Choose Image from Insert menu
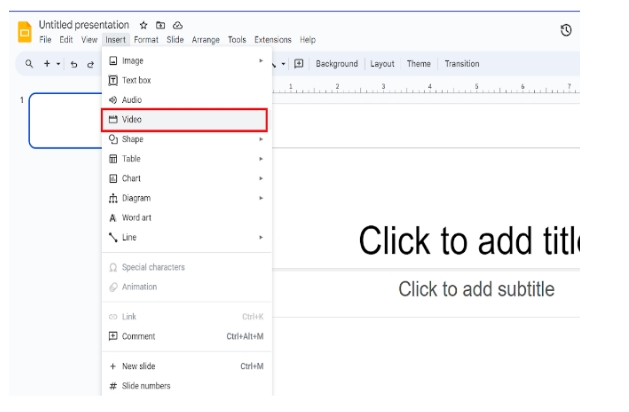Image resolution: width=629 pixels, height=412 pixels. pyautogui.click(x=187, y=61)
